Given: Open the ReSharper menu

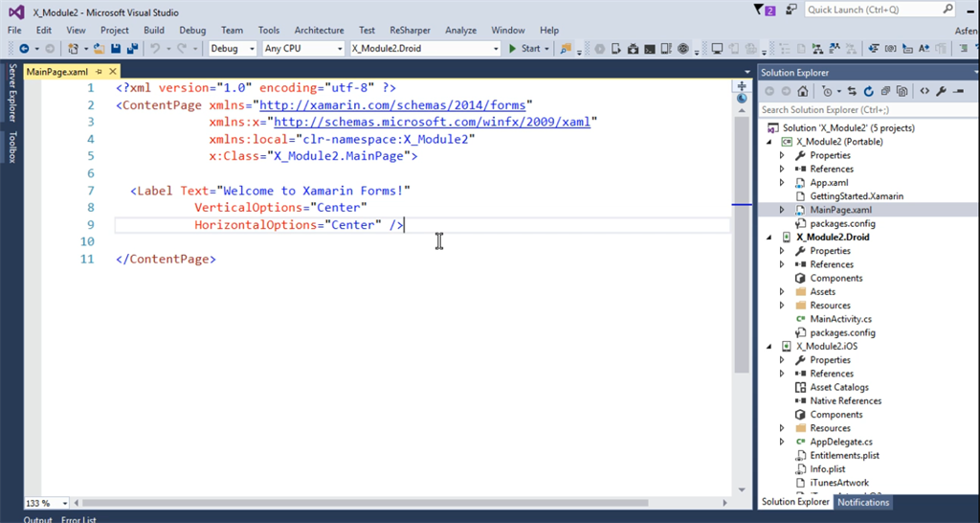Looking at the screenshot, I should (410, 31).
